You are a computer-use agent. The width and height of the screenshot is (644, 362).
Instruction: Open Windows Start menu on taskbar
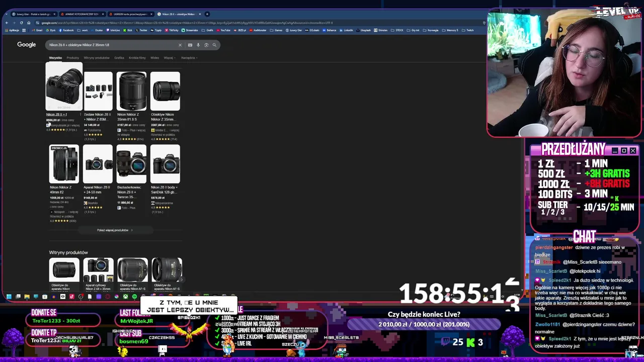[9, 297]
